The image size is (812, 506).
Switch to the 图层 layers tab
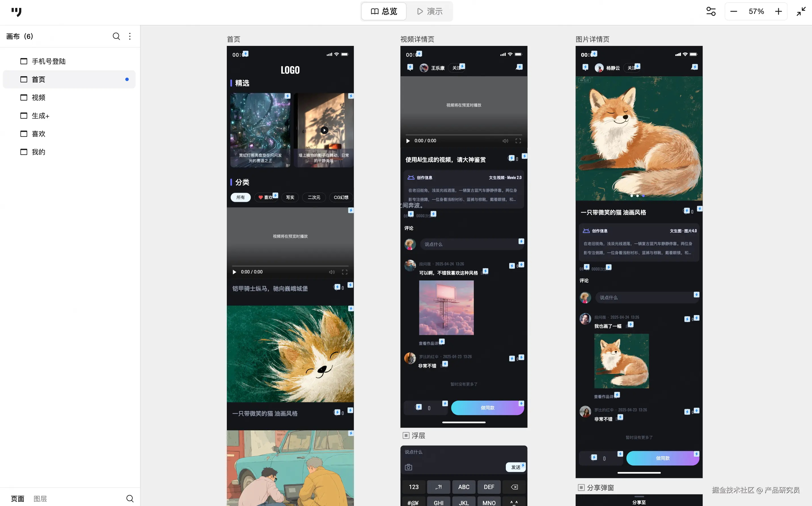40,499
